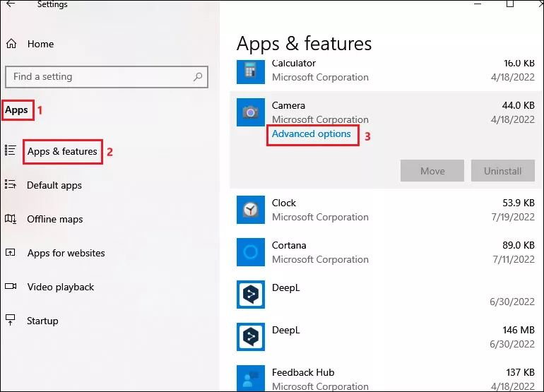Click the Cortana app icon

pyautogui.click(x=251, y=252)
